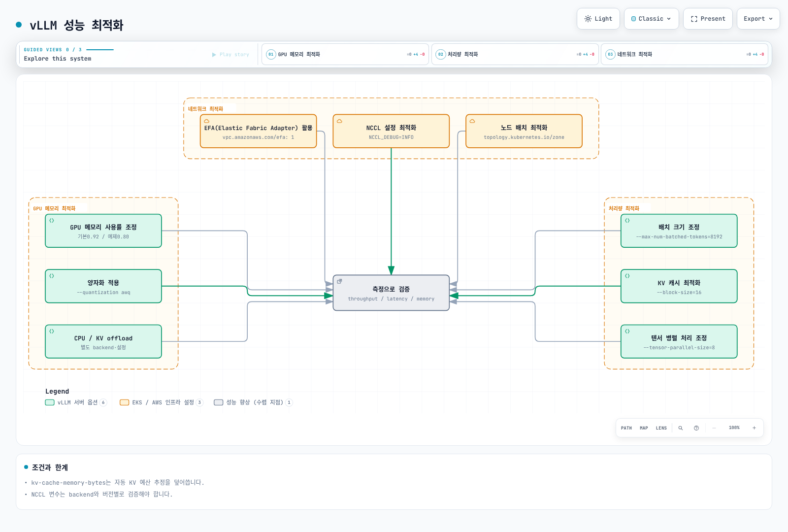Click the Present button
The height and width of the screenshot is (532, 788).
tap(708, 19)
